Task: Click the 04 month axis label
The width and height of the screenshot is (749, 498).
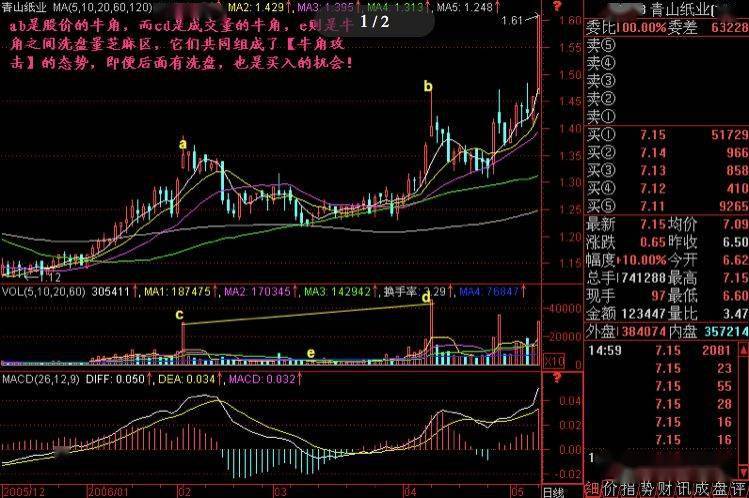Action: point(410,492)
